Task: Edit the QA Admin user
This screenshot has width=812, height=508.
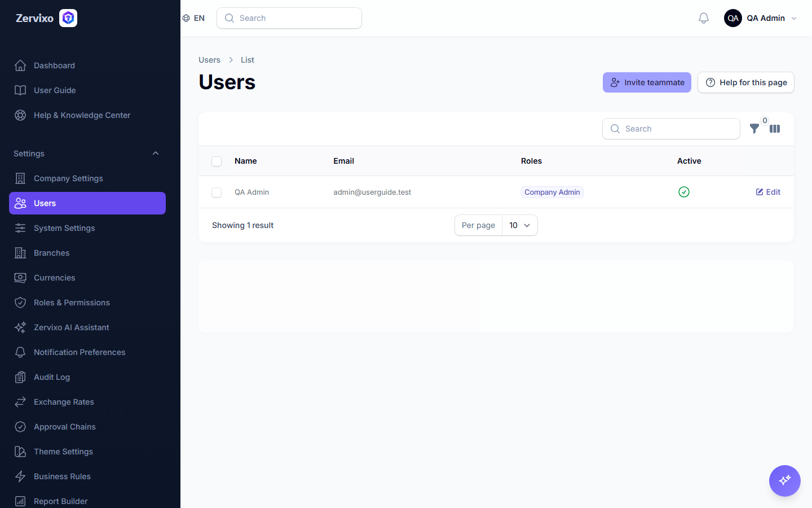Action: [x=768, y=192]
